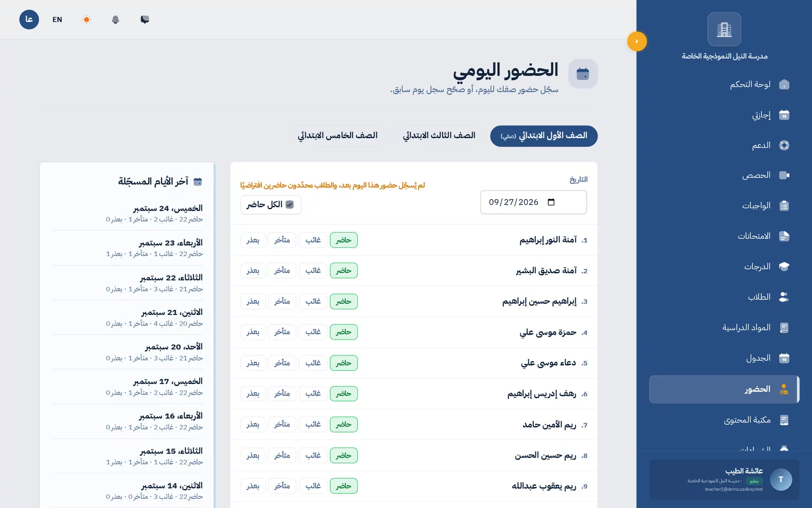Mark ريم يعقوب عبدالله as late
Viewport: 812px width, 508px height.
tap(282, 486)
